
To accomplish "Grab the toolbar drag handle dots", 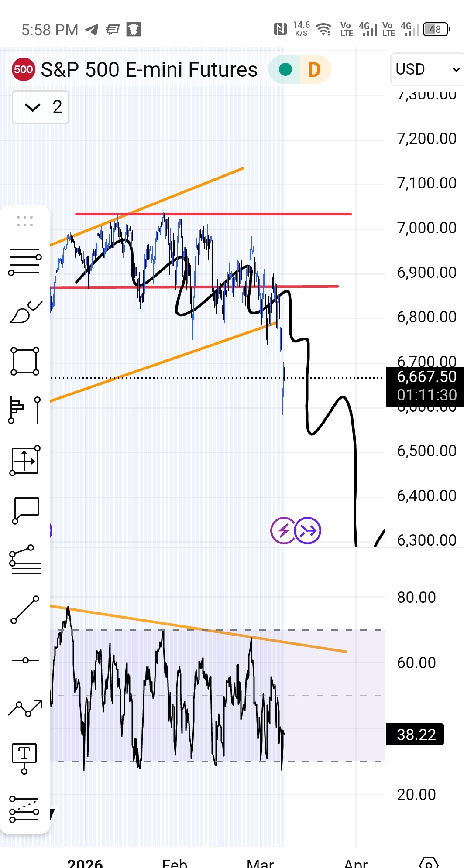I will [25, 221].
